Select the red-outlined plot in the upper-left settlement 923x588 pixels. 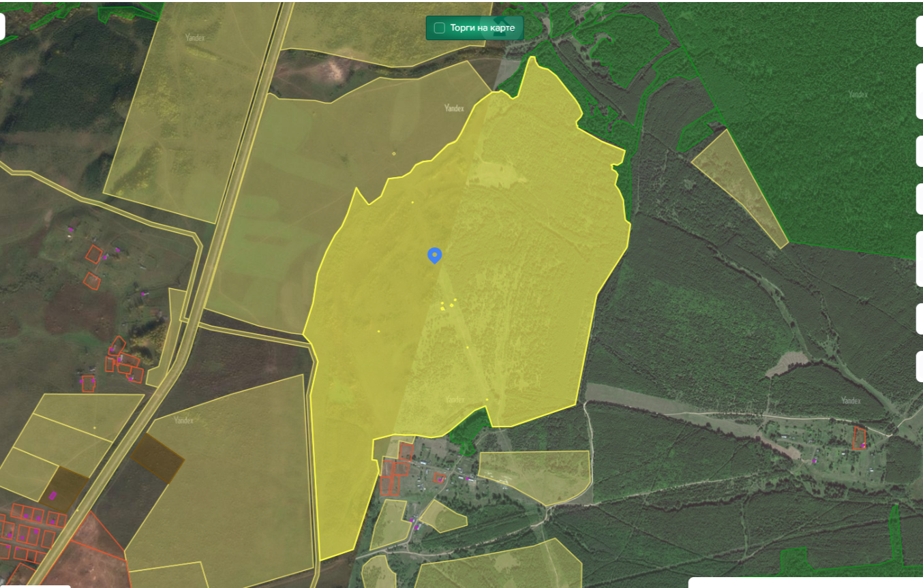tap(94, 254)
